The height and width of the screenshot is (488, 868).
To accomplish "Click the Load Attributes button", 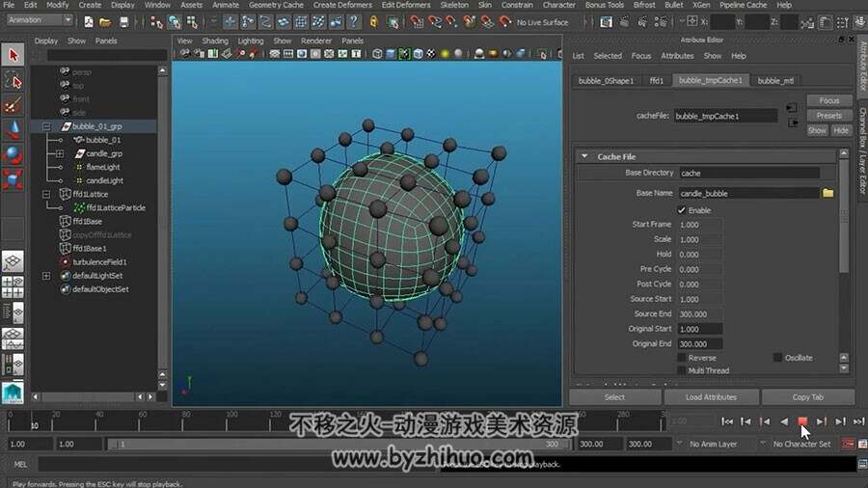I will click(712, 397).
